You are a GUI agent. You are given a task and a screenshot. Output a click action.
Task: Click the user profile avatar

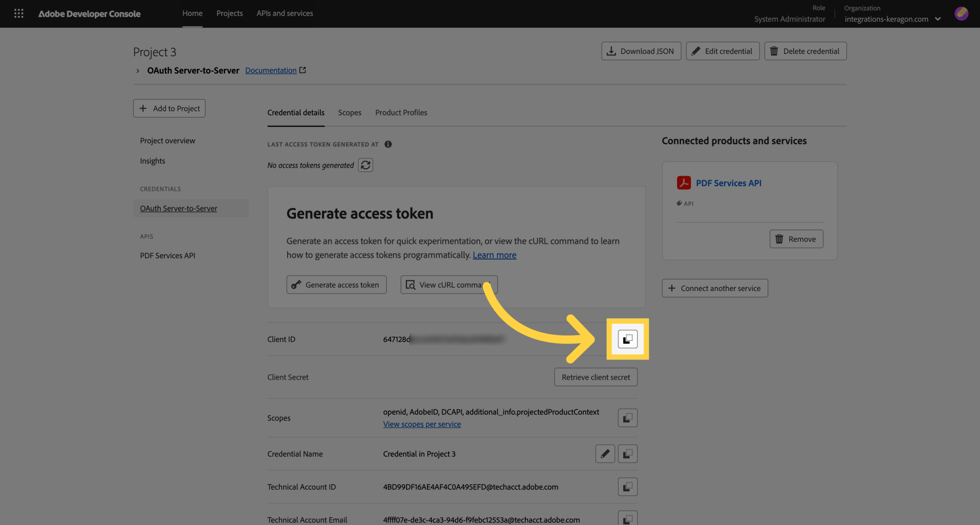[961, 14]
